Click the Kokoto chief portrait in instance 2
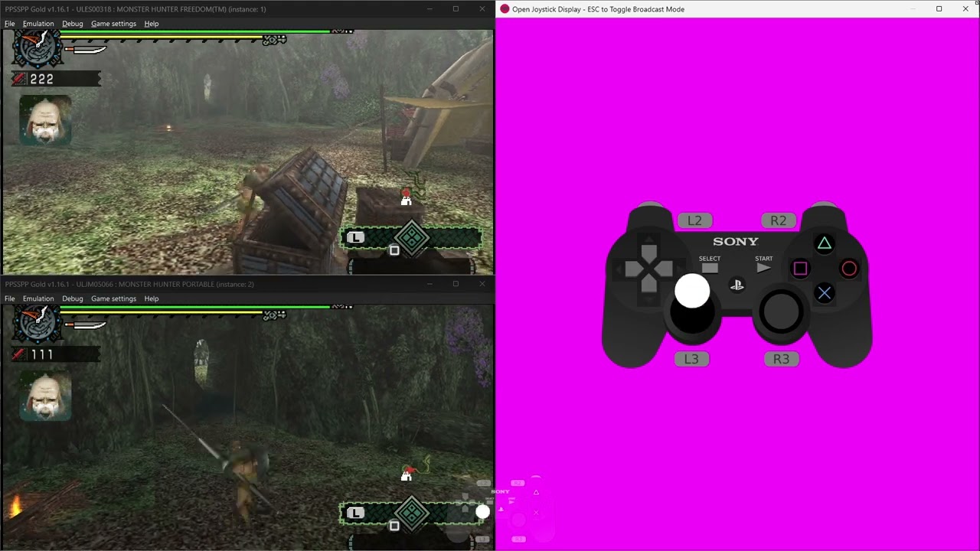The width and height of the screenshot is (980, 551). (x=45, y=396)
